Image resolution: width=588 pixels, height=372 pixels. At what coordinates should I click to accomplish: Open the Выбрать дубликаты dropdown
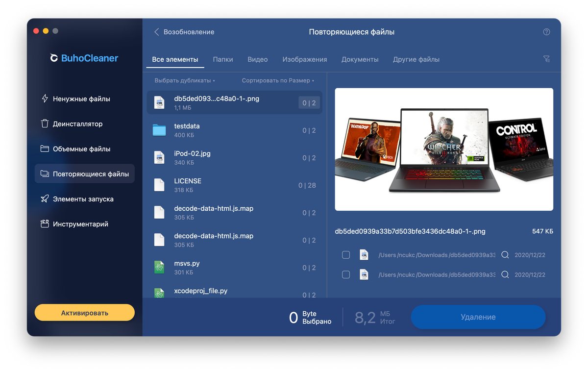(x=185, y=80)
